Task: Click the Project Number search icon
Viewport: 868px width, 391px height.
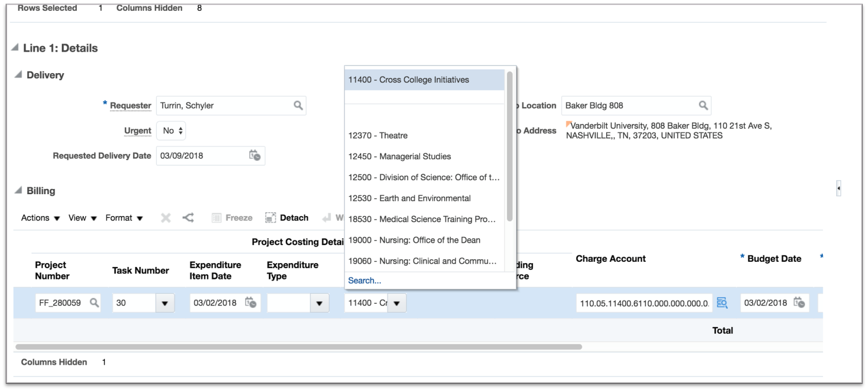Action: (x=94, y=303)
